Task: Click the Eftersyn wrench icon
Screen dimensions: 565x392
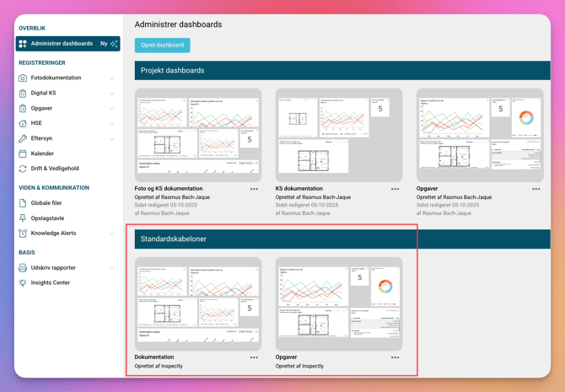Action: coord(23,139)
